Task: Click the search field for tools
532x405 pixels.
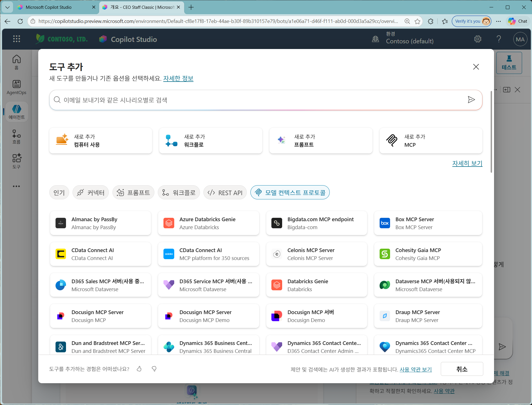Action: click(x=266, y=100)
